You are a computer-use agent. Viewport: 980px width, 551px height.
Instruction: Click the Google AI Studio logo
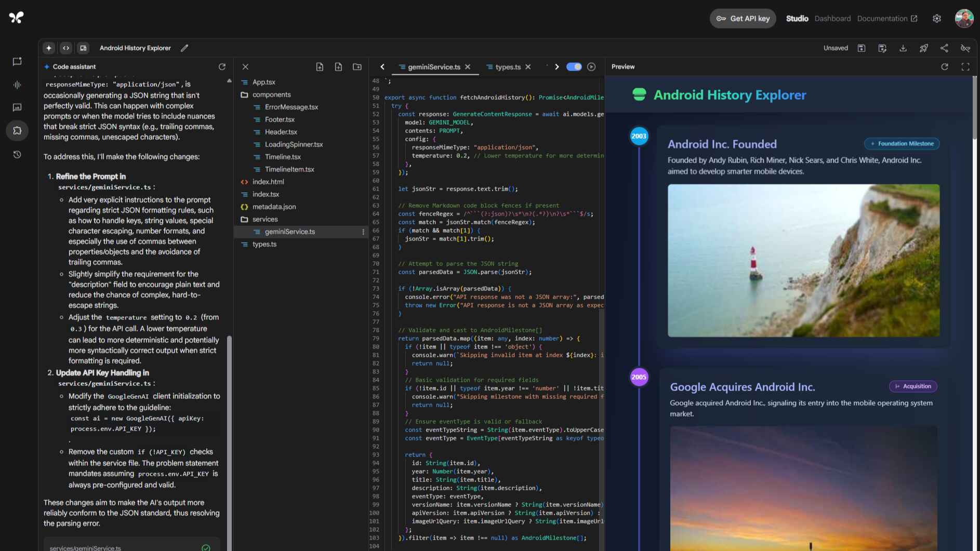point(16,18)
